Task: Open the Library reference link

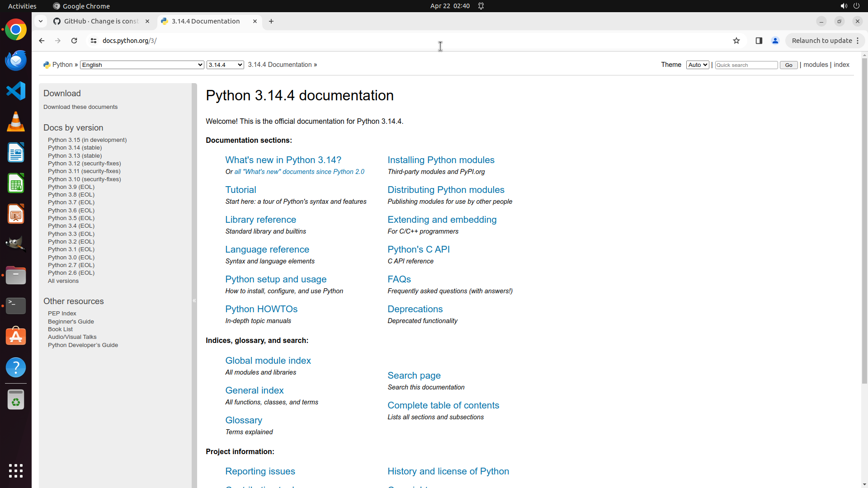Action: (261, 220)
